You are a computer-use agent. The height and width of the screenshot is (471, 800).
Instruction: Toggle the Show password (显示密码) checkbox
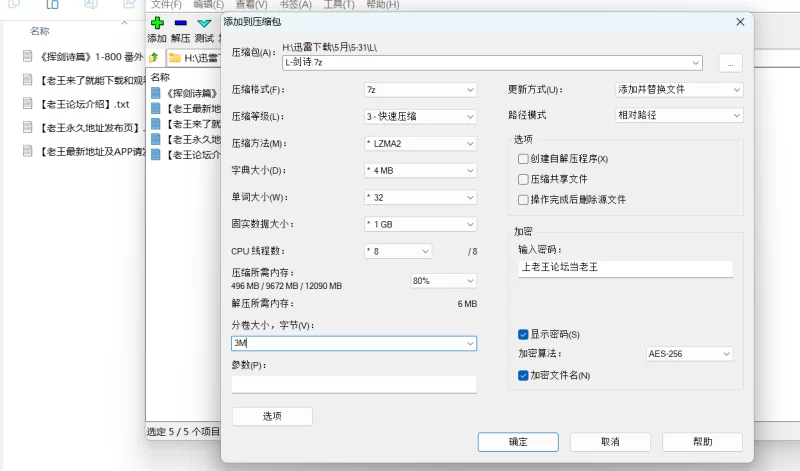[x=523, y=334]
